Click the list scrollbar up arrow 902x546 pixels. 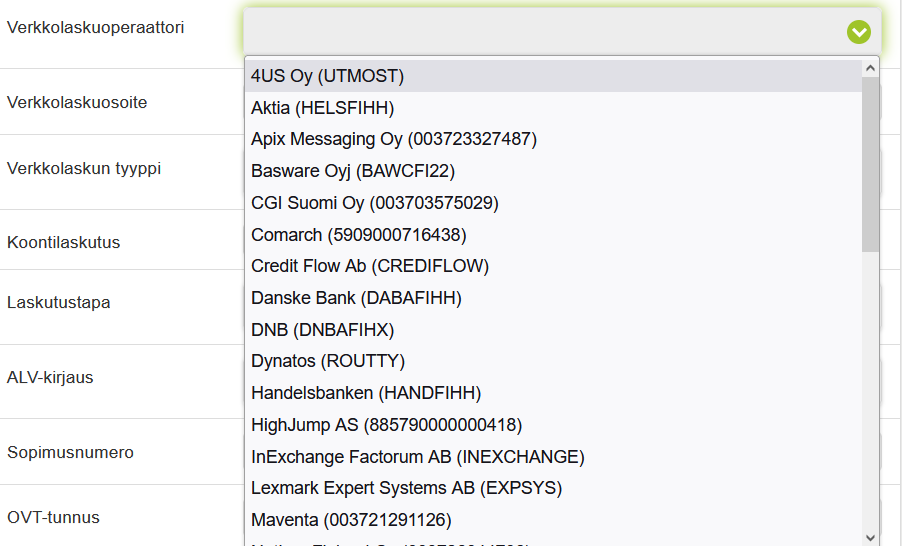click(x=870, y=68)
